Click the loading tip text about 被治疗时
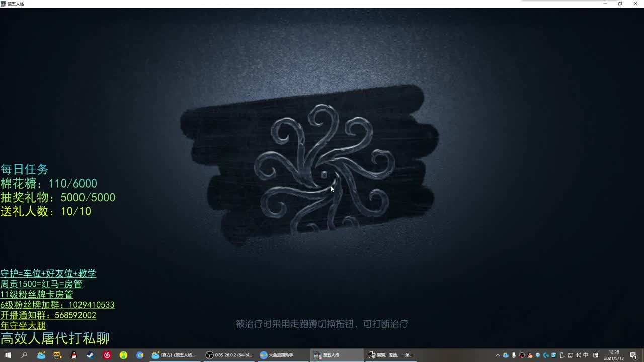Viewport: 644px width, 362px height. coord(322,324)
